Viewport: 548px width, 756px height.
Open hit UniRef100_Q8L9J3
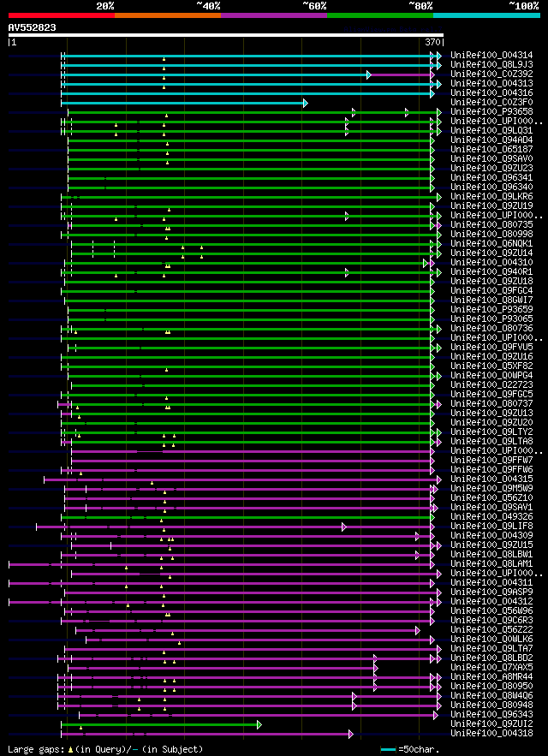(x=491, y=64)
